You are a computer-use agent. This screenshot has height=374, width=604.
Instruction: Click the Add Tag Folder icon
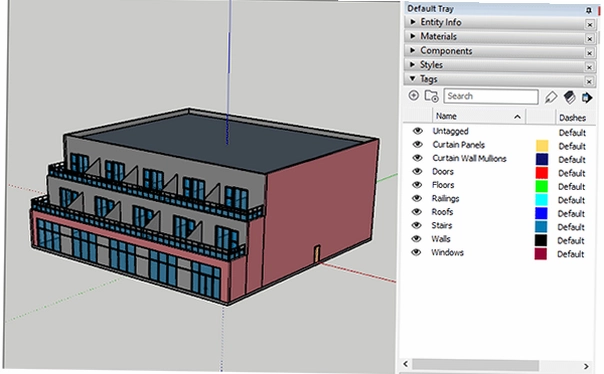431,96
